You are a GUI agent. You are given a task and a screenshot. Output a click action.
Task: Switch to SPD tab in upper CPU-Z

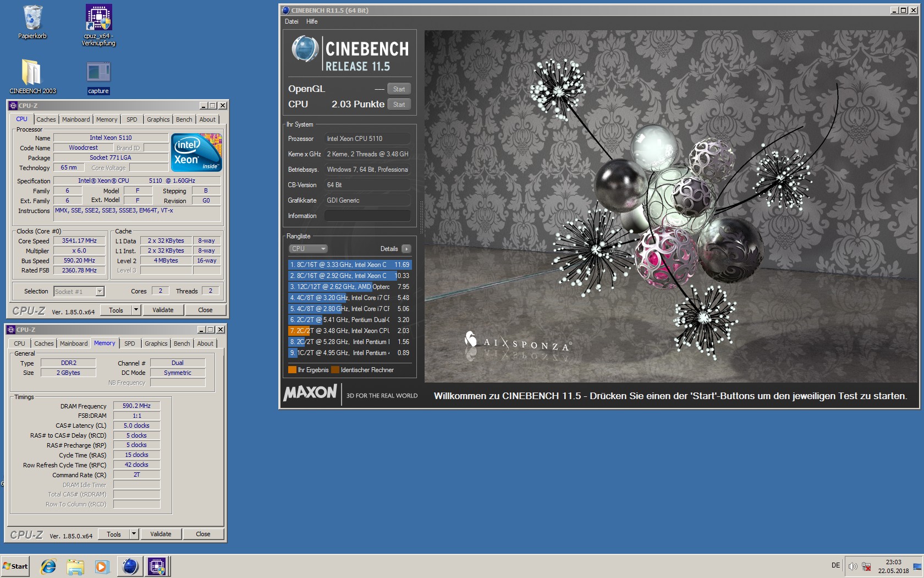point(132,119)
